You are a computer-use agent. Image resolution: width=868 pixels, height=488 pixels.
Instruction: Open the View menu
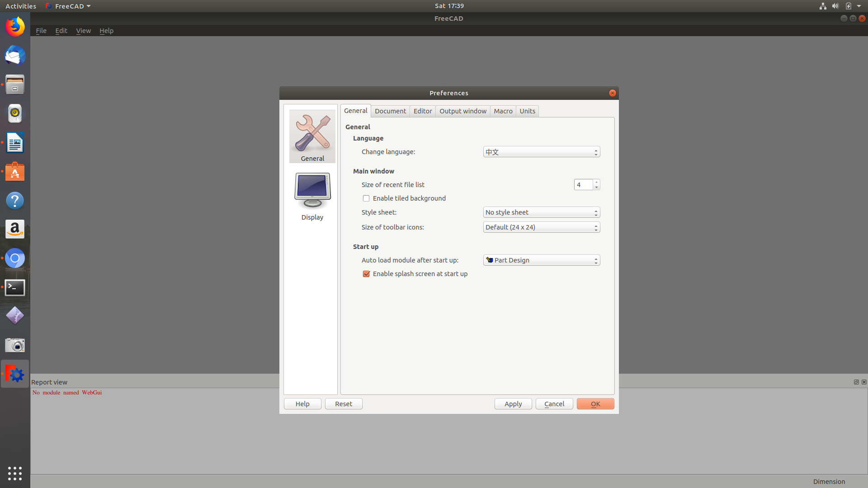click(83, 31)
